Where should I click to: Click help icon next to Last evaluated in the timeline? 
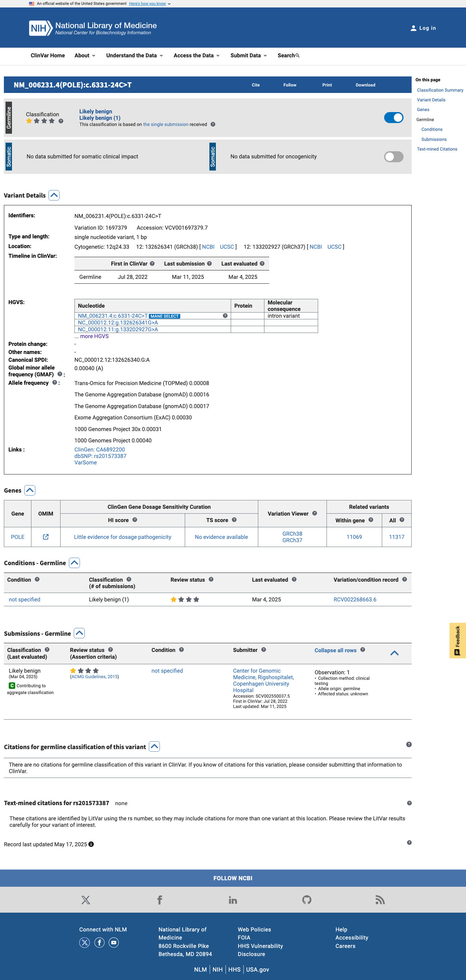coord(262,264)
